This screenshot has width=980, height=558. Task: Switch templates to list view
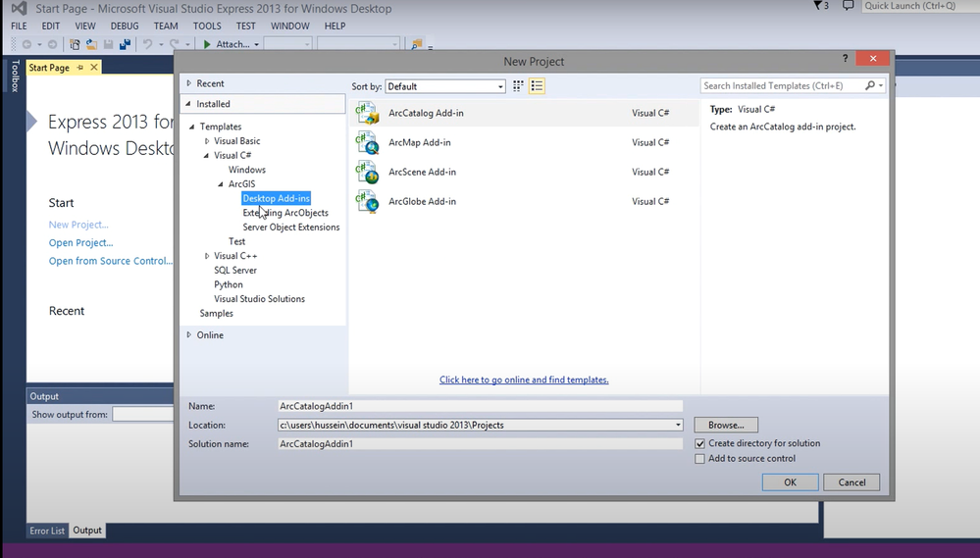(x=537, y=86)
